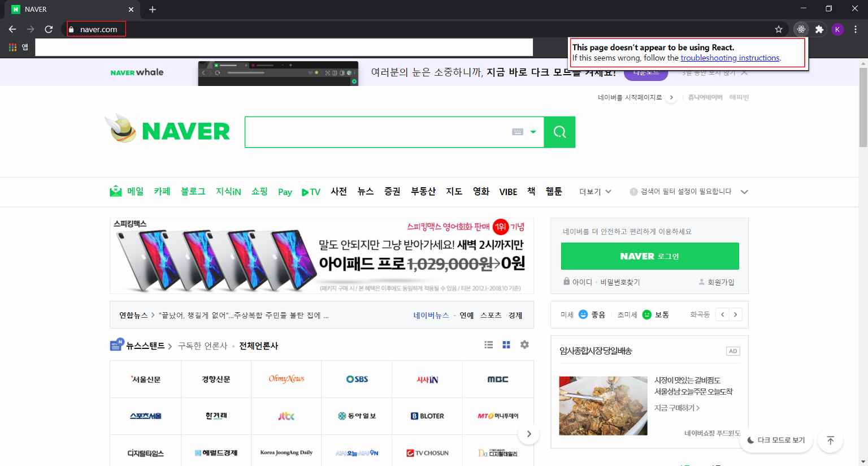Open the TV CHOSUN publisher logo
This screenshot has height=466, width=868.
427,453
